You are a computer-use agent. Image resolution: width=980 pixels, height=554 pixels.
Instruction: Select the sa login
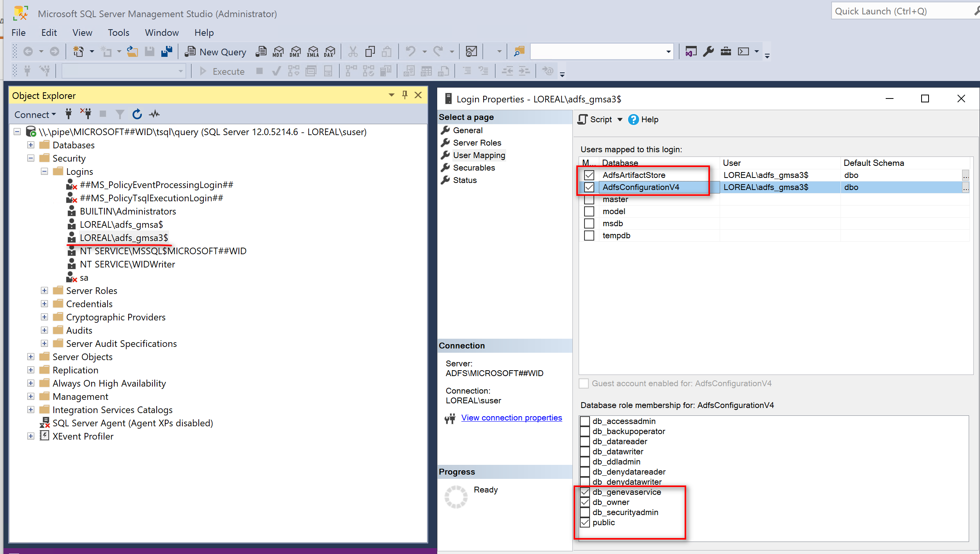point(84,278)
